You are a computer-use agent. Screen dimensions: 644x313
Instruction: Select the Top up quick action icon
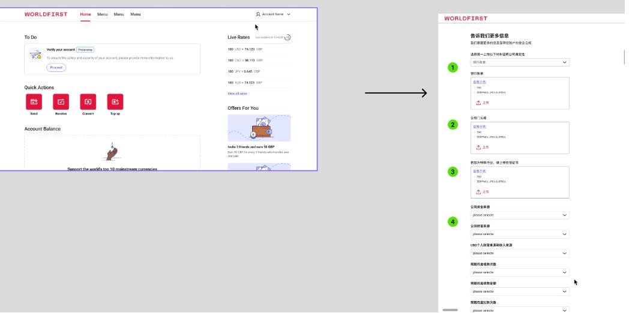pyautogui.click(x=115, y=102)
